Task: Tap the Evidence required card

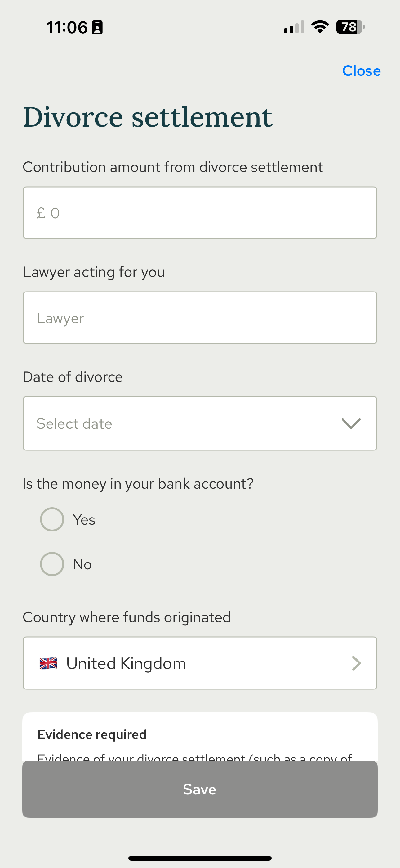Action: pyautogui.click(x=200, y=737)
